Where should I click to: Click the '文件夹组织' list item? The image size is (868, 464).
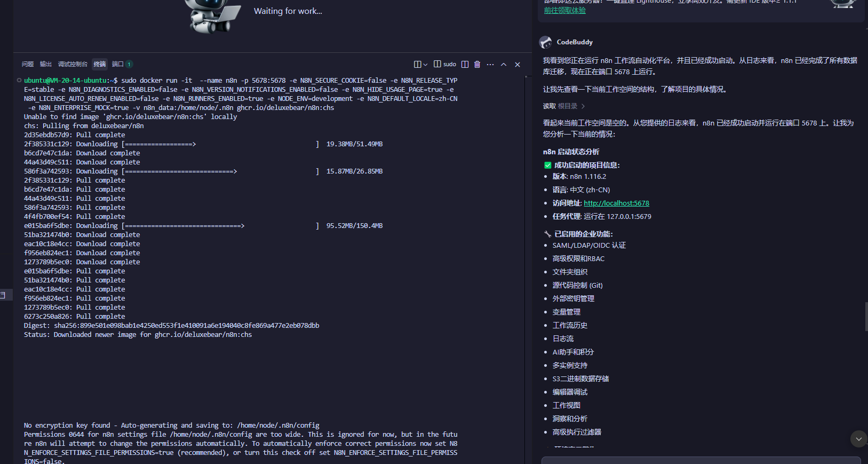pos(570,272)
